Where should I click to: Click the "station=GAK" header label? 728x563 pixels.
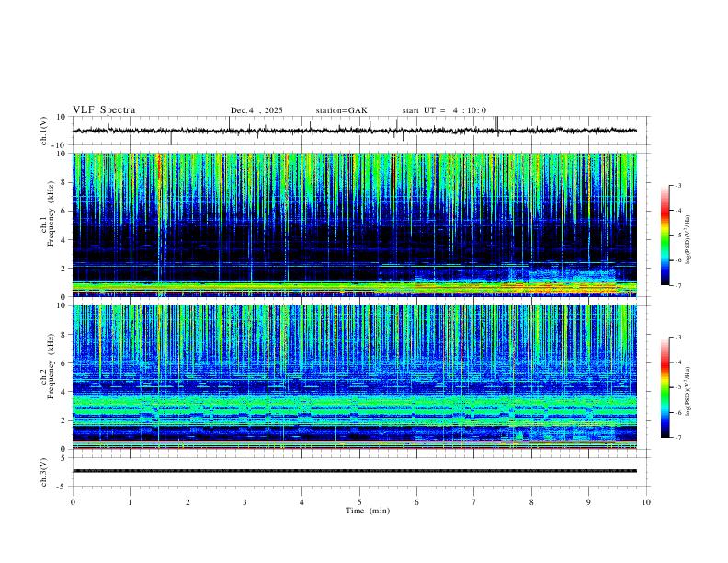341,110
